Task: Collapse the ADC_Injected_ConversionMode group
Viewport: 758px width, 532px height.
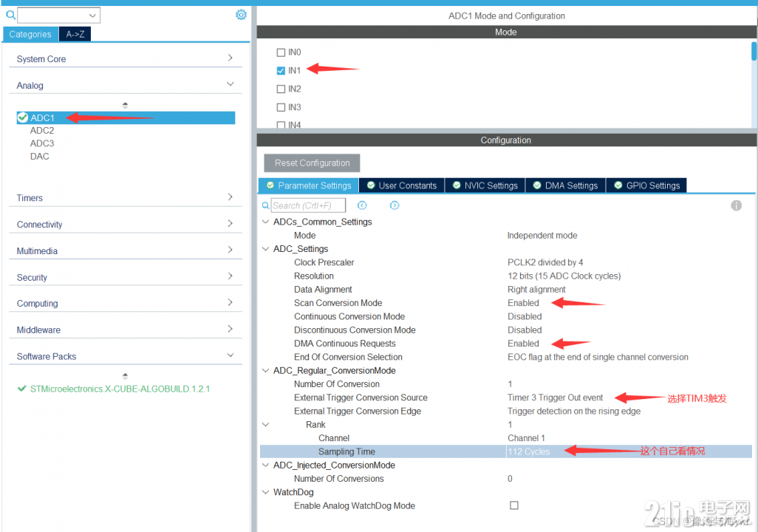Action: click(x=265, y=465)
